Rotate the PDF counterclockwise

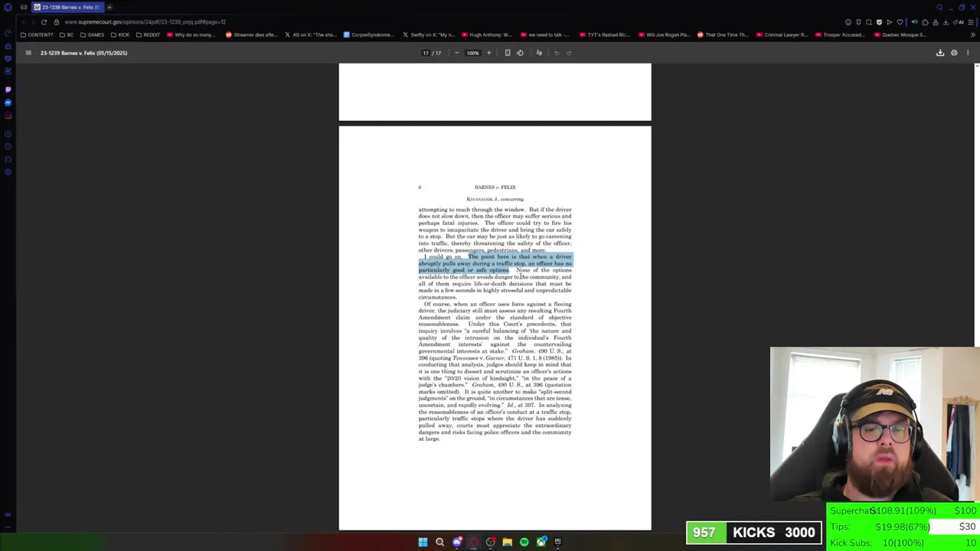(x=520, y=53)
